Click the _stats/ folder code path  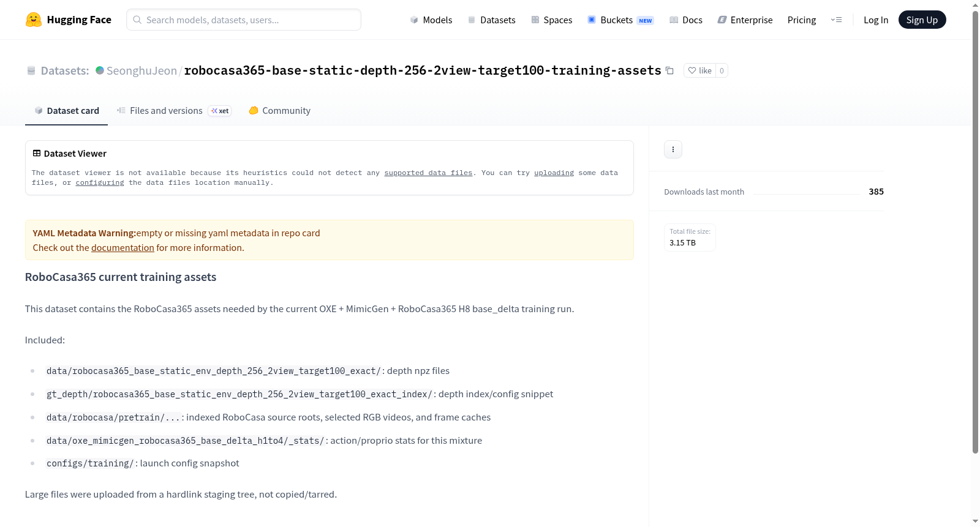click(x=185, y=441)
